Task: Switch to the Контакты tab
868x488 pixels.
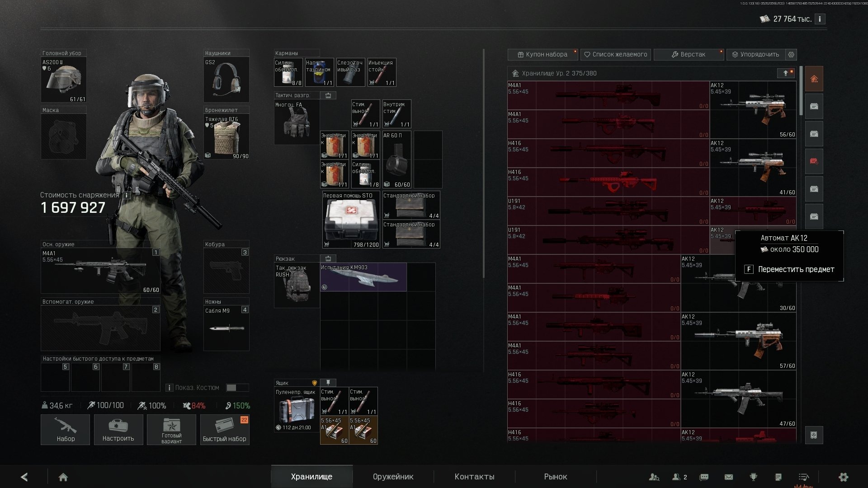Action: 474,477
